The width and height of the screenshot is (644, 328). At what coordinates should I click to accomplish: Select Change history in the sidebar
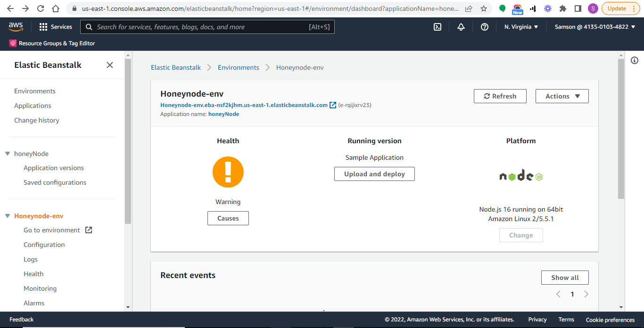pyautogui.click(x=37, y=120)
